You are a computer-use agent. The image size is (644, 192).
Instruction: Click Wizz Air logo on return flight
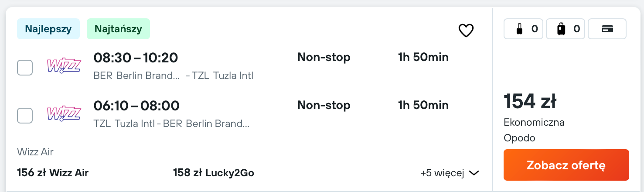64,114
